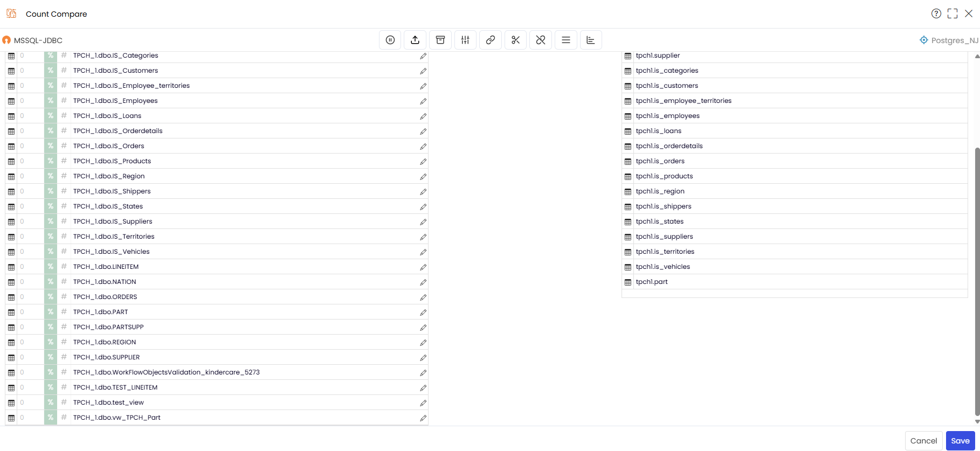Click the pencil icon for TPCH_1.dbo.IS_Loans
This screenshot has width=980, height=451.
[423, 116]
